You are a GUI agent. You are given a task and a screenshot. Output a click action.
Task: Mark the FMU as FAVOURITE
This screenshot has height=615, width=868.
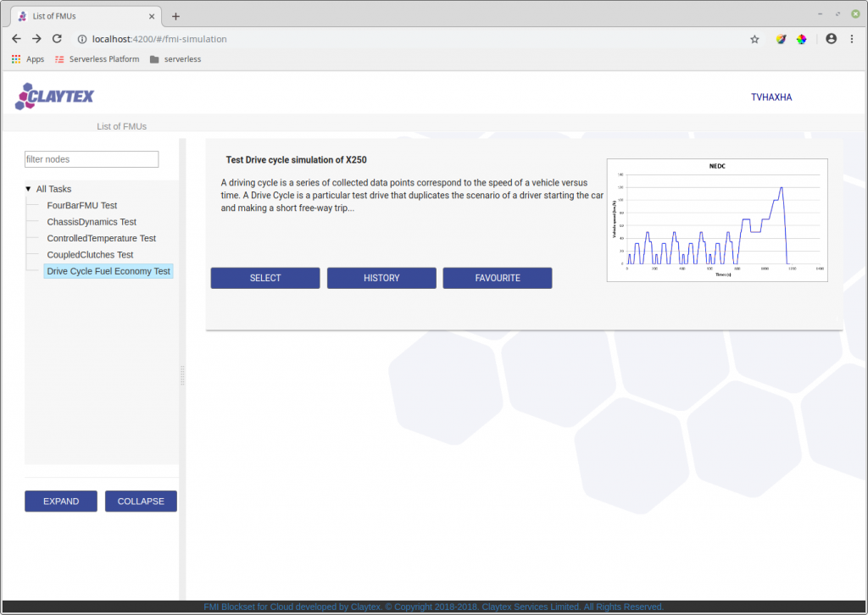[497, 278]
